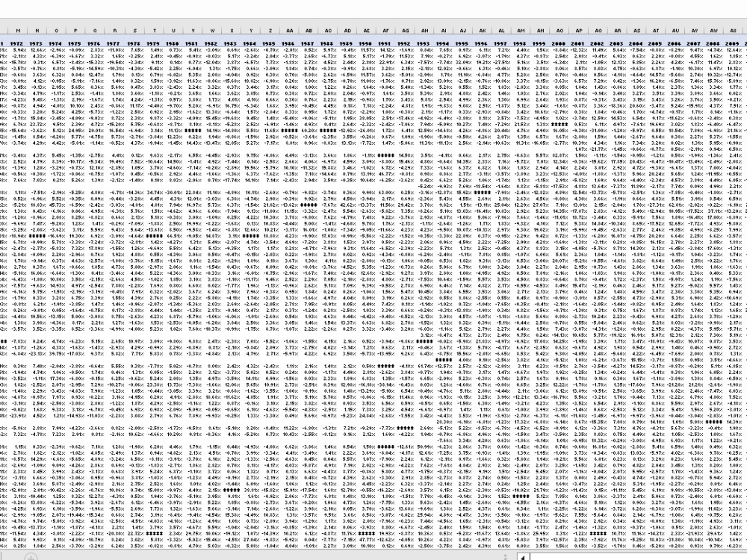The height and width of the screenshot is (560, 747).
Task: Select column N header
Action: tap(37, 31)
